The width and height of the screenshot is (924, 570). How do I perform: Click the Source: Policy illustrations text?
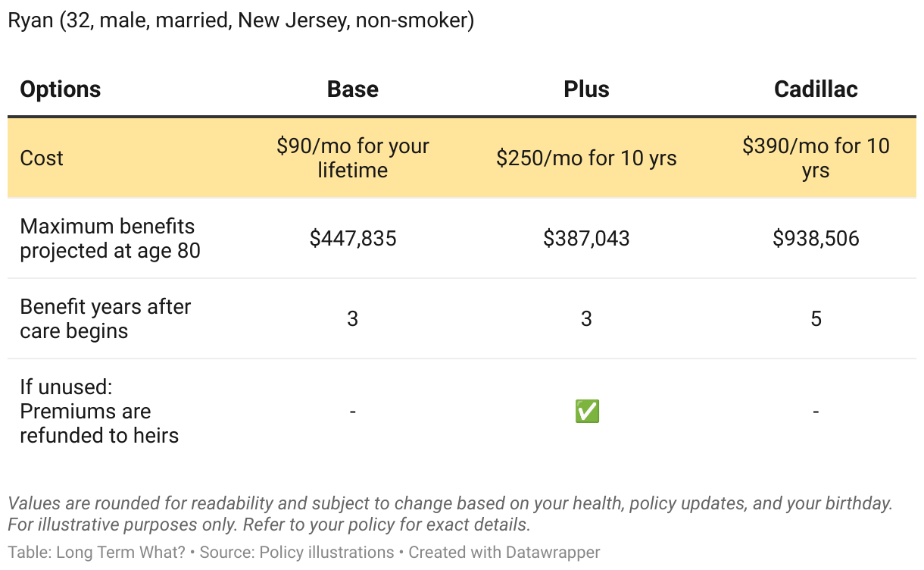tap(297, 553)
